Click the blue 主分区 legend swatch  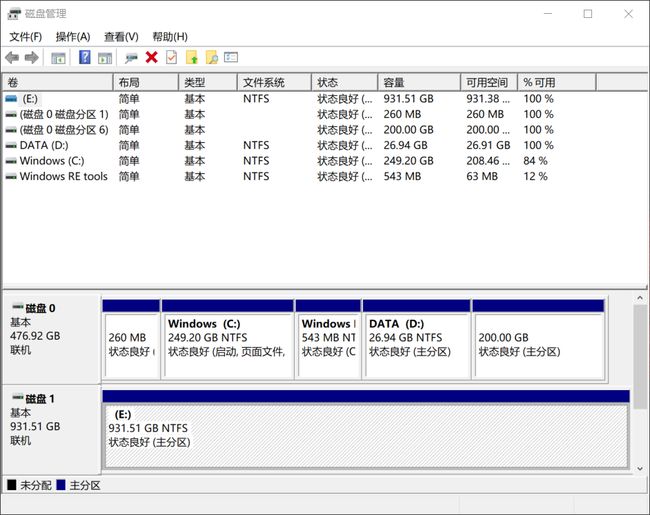(x=61, y=485)
